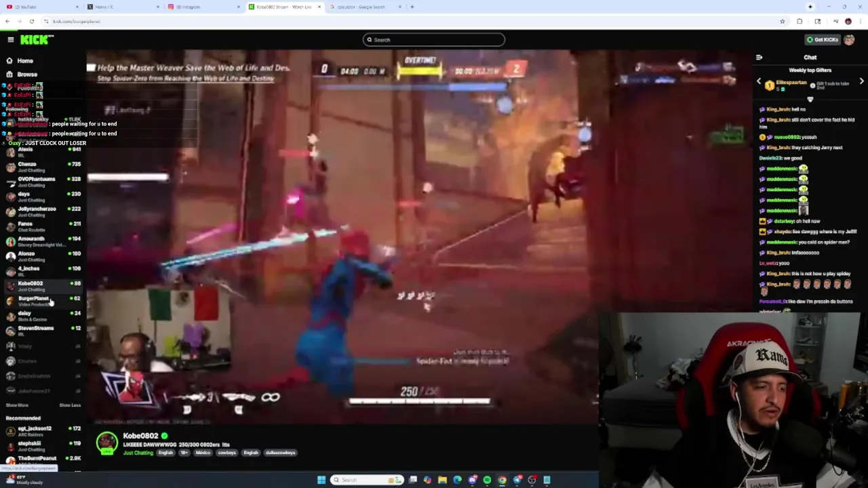Screen dimensions: 868x488
Task: Open daisy's channel avatar
Action: [x=10, y=316]
